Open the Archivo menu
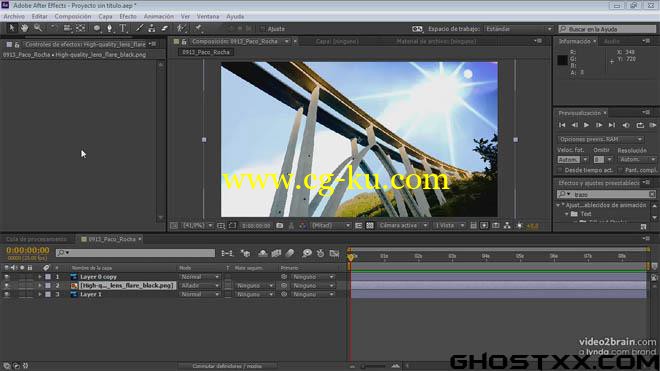Image resolution: width=660 pixels, height=371 pixels. pos(14,16)
